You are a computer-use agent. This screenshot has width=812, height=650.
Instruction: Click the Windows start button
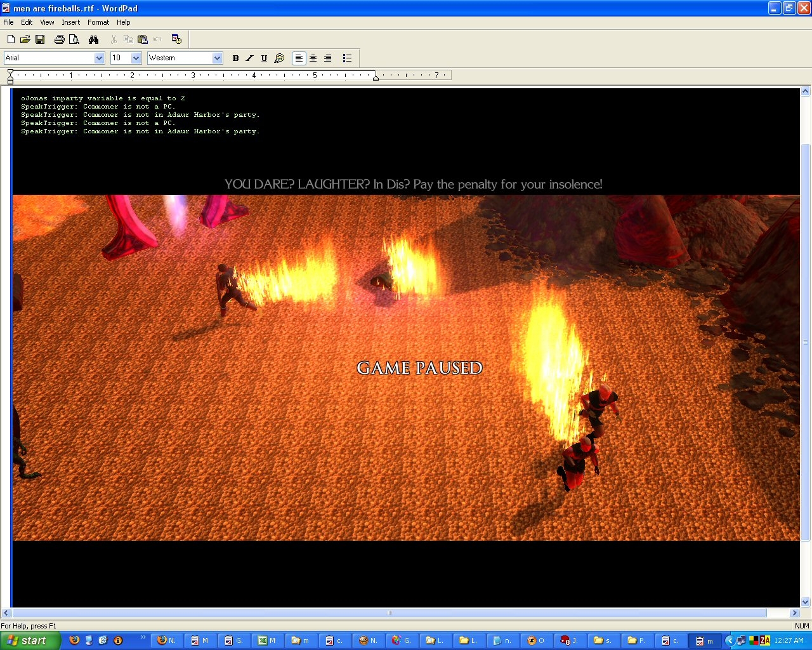(30, 640)
